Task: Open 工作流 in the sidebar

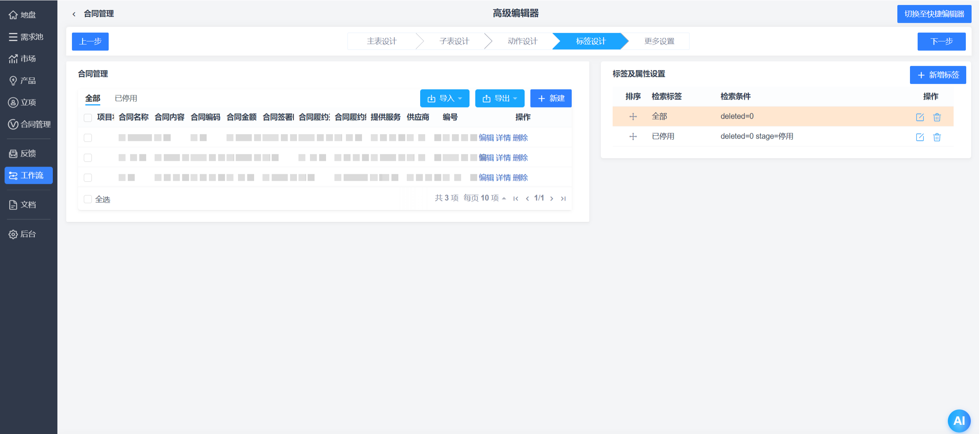Action: (x=29, y=175)
